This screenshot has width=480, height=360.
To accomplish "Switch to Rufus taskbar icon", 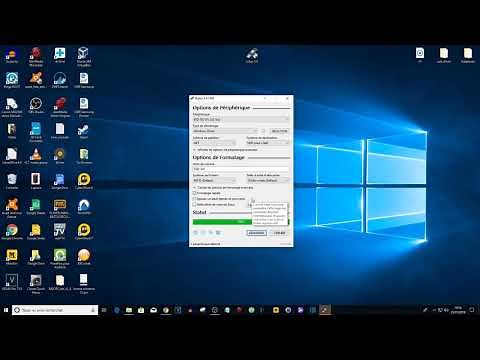I will (325, 310).
